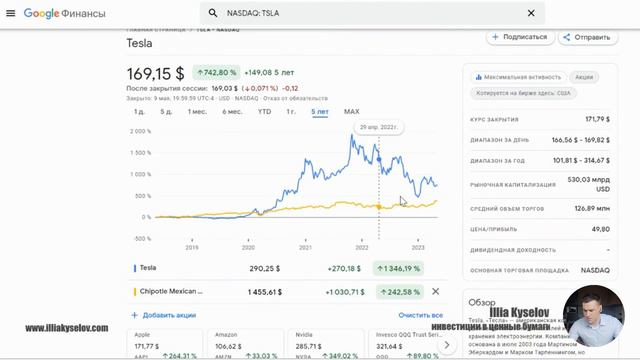Image resolution: width=640 pixels, height=360 pixels.
Task: Click the Подписаться button
Action: point(520,37)
